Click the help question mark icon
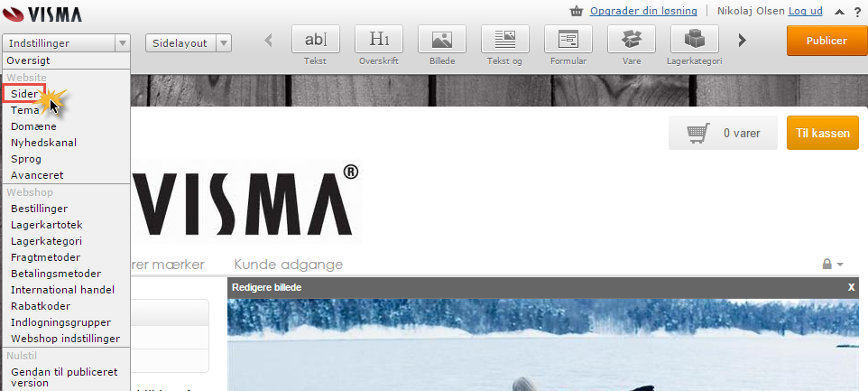This screenshot has height=391, width=868. pos(857,12)
